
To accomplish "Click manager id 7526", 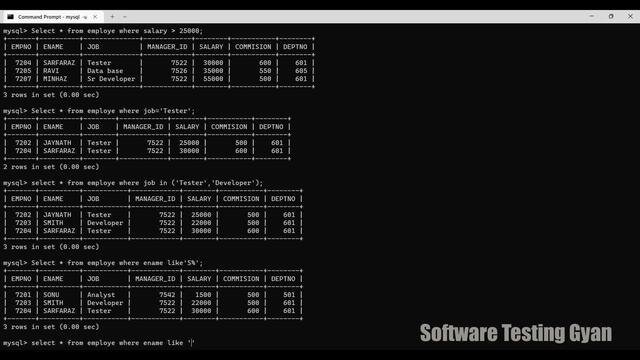I will [x=179, y=71].
